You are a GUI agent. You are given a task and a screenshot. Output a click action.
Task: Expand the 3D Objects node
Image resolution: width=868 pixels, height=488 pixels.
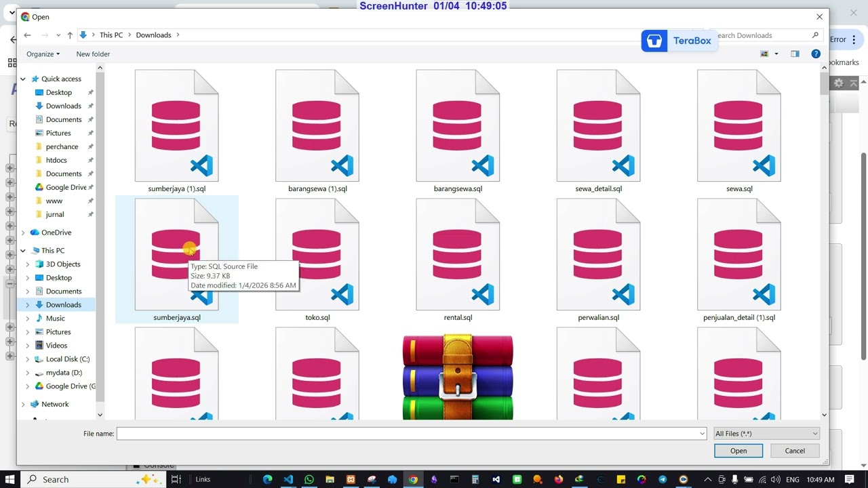[28, 264]
